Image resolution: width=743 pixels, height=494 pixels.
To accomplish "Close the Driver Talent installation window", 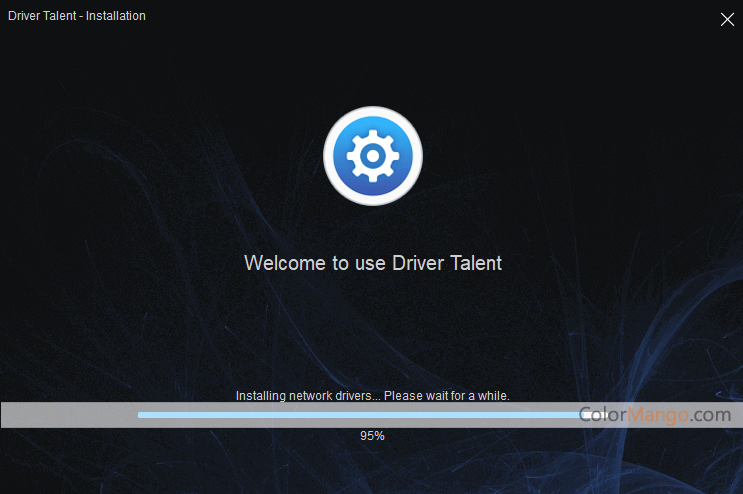I will pyautogui.click(x=727, y=19).
